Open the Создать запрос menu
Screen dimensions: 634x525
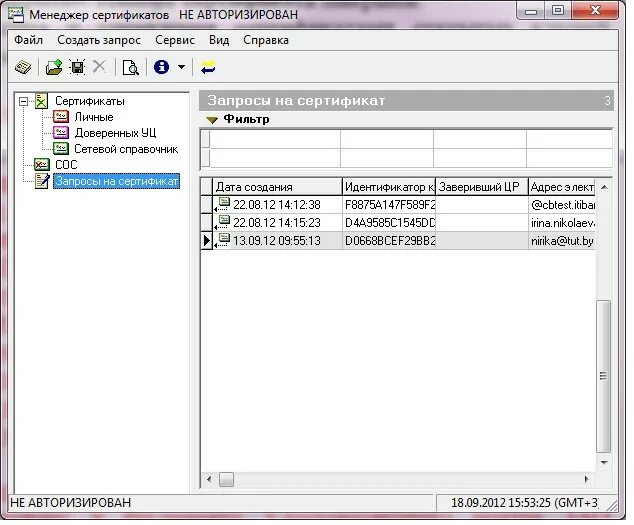[x=99, y=40]
